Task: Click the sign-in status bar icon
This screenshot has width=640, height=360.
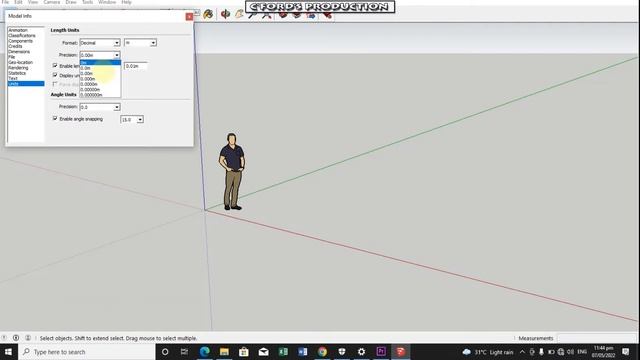Action: coord(28,338)
